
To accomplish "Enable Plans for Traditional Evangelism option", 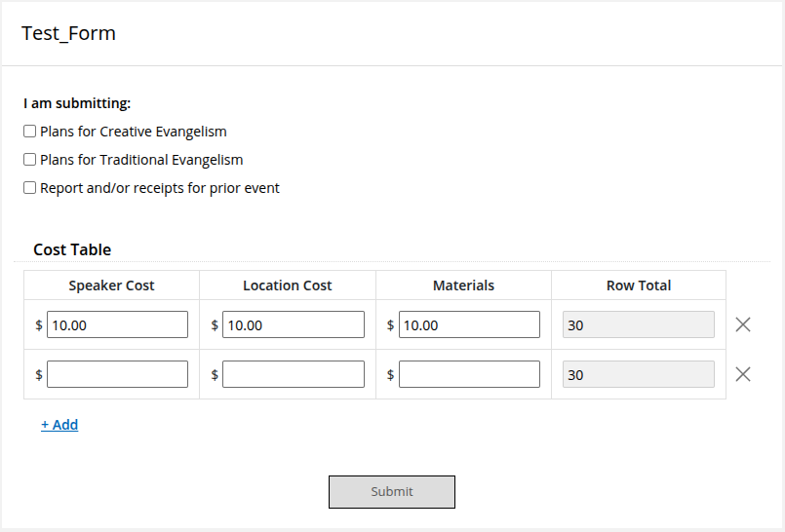I will pyautogui.click(x=30, y=160).
